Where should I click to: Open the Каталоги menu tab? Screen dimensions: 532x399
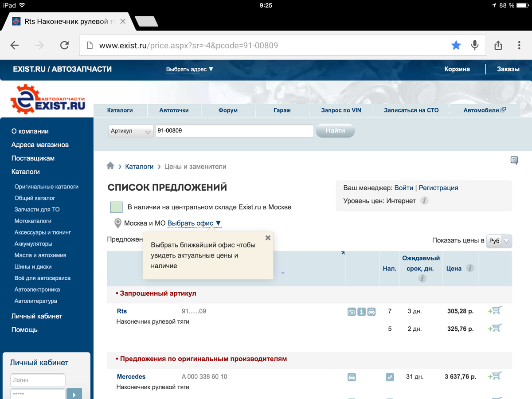coord(120,110)
